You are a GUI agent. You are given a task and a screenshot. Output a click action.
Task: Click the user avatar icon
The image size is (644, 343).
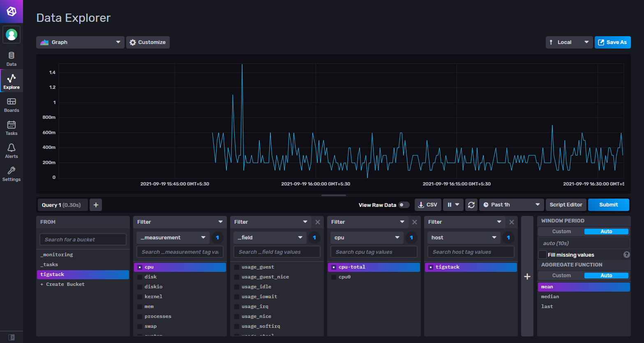coord(11,35)
